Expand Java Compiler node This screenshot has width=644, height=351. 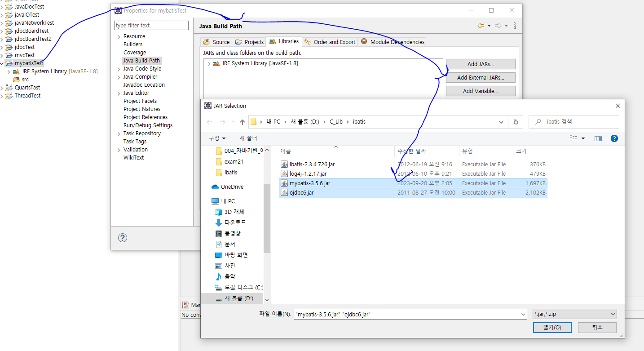[x=119, y=77]
